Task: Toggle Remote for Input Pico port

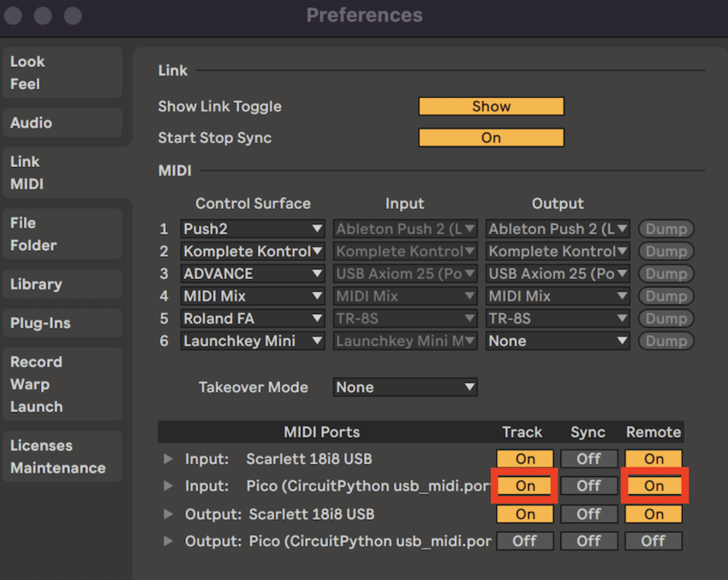Action: 654,486
